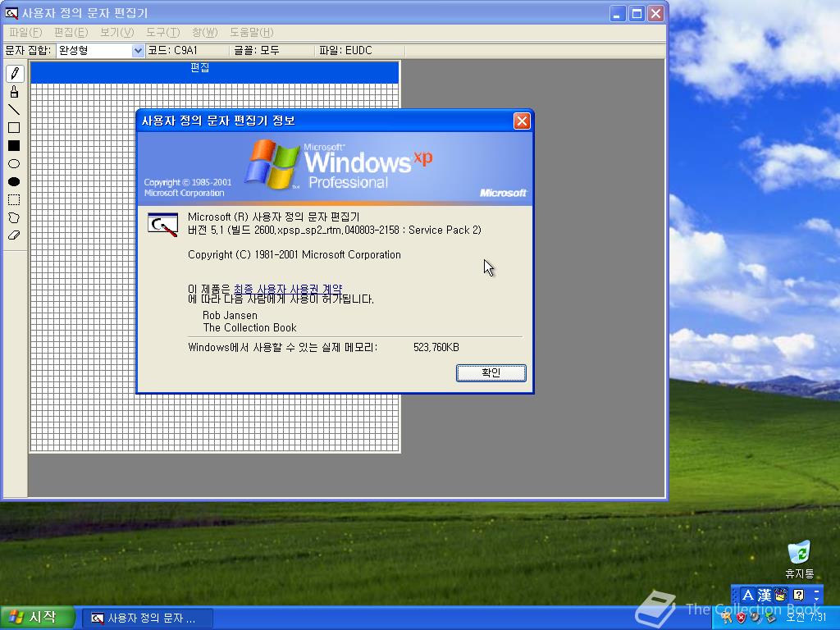Open the IME pad tool icon on language bar
840x630 pixels.
781,596
